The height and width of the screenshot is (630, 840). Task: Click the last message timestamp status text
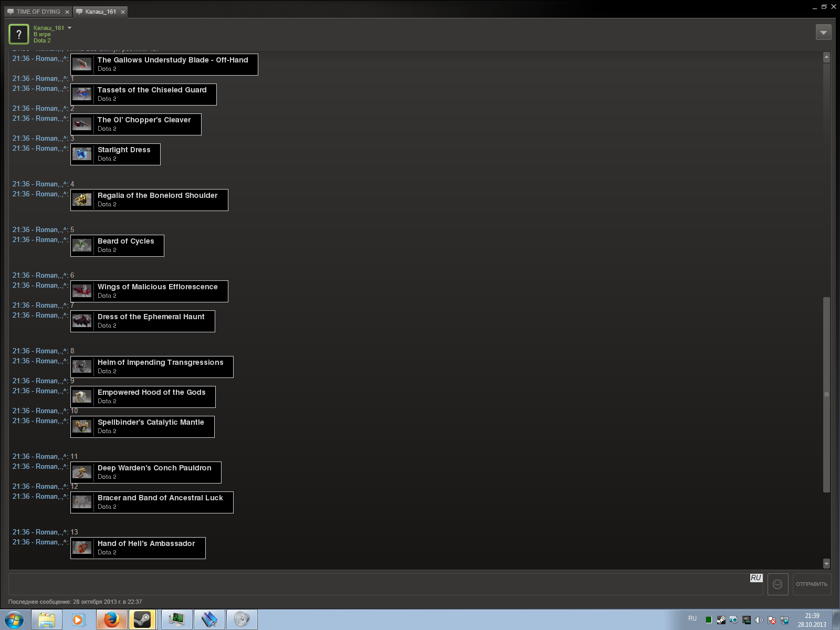(75, 602)
